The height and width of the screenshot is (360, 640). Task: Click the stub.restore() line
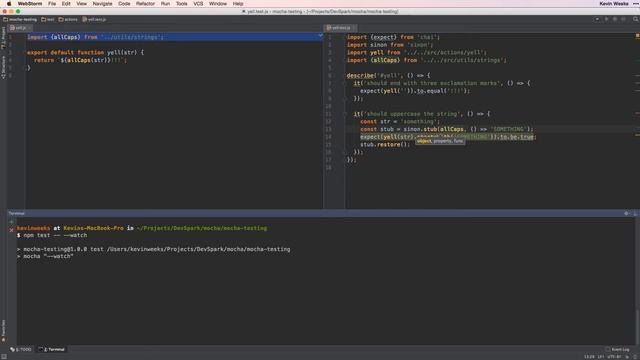(x=384, y=145)
